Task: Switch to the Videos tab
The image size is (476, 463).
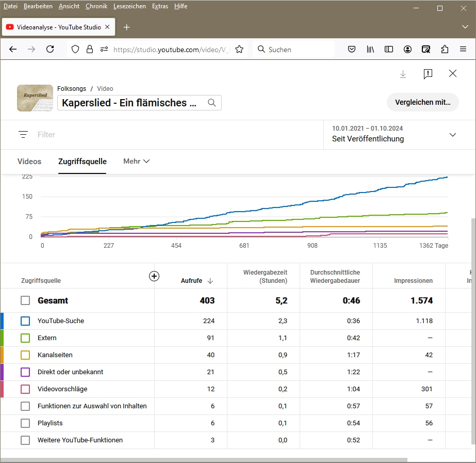Action: tap(29, 162)
